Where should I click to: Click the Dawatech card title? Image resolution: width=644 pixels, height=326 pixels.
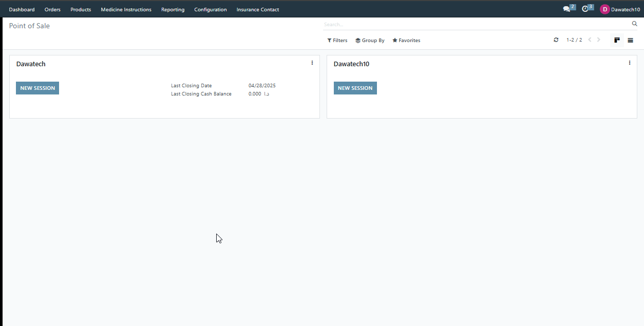31,64
